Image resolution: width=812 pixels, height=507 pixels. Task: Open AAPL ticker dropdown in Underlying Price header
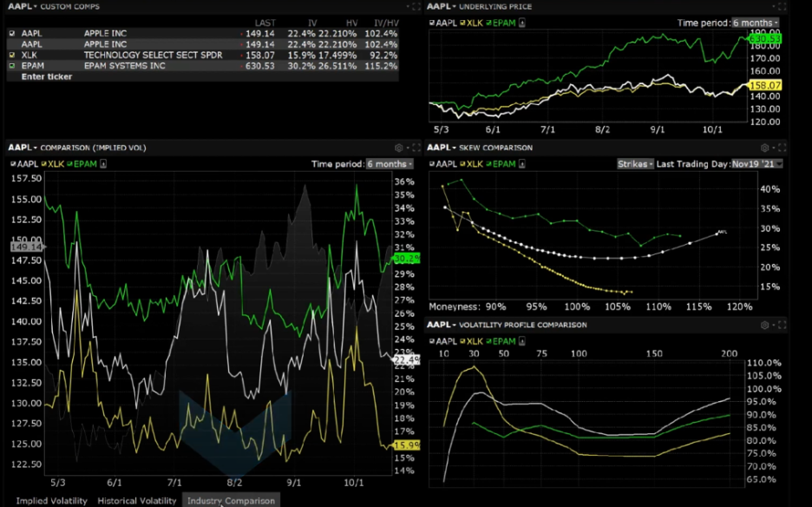442,7
